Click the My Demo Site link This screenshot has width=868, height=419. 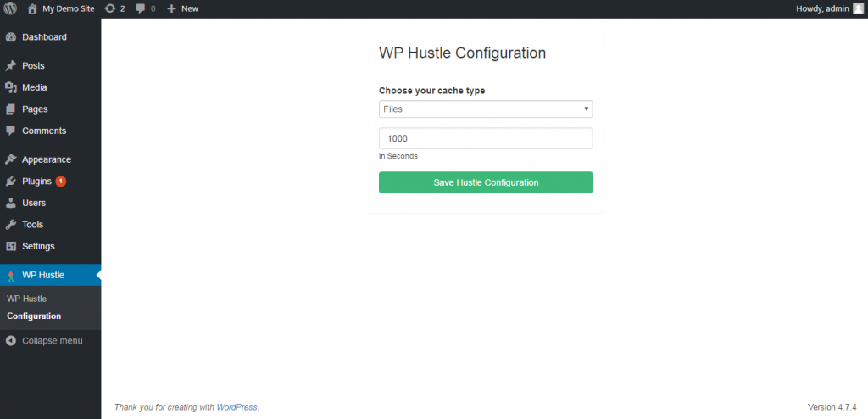68,8
